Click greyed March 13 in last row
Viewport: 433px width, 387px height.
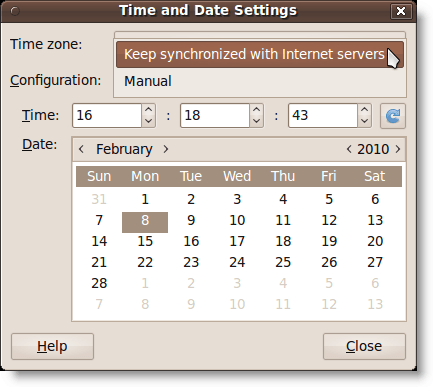coord(375,304)
